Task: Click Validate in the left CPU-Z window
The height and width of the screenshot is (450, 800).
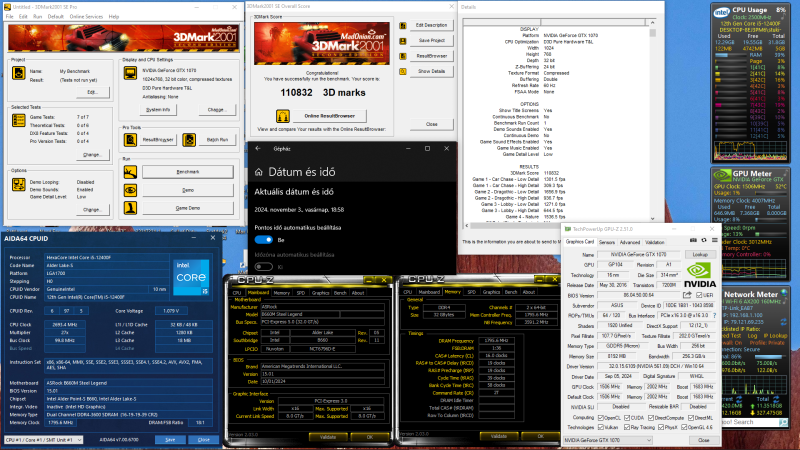Action: [x=328, y=437]
